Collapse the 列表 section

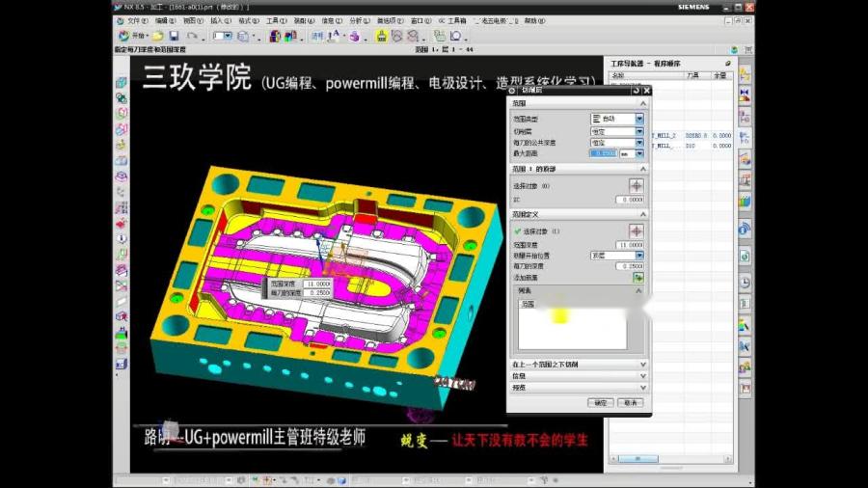click(579, 289)
